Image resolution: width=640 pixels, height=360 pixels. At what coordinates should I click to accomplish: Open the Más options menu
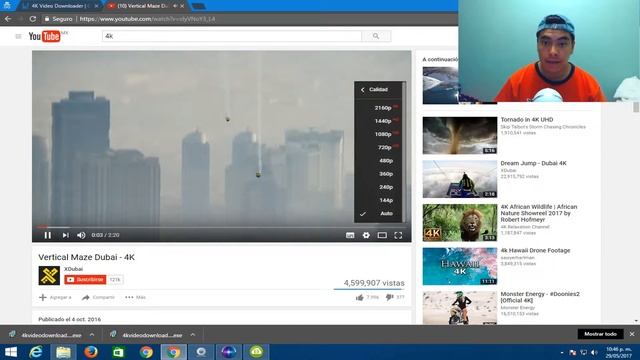[x=136, y=297]
